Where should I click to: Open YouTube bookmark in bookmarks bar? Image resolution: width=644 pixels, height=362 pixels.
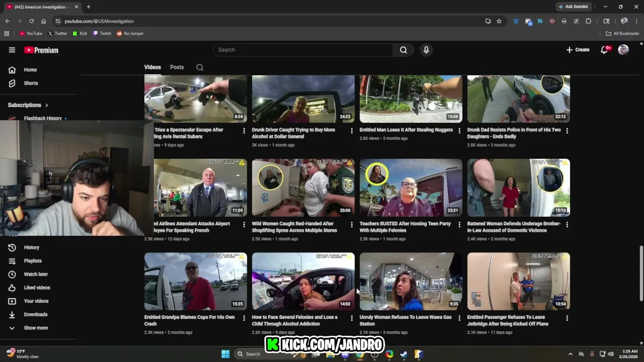tap(31, 33)
